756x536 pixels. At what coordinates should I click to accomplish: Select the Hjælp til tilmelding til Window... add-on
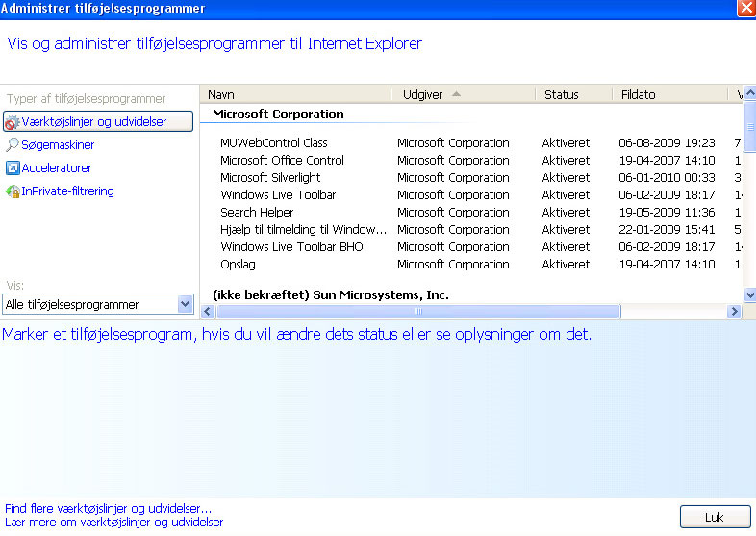coord(303,230)
